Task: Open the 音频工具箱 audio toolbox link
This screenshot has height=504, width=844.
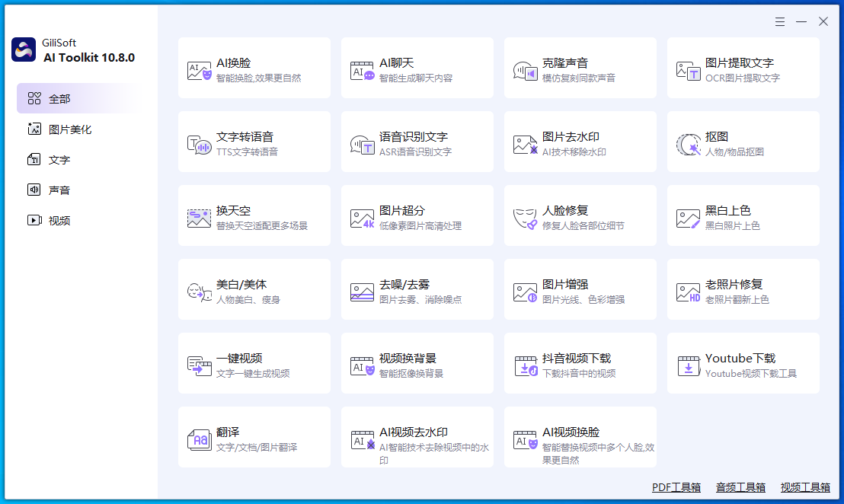Action: 740,487
